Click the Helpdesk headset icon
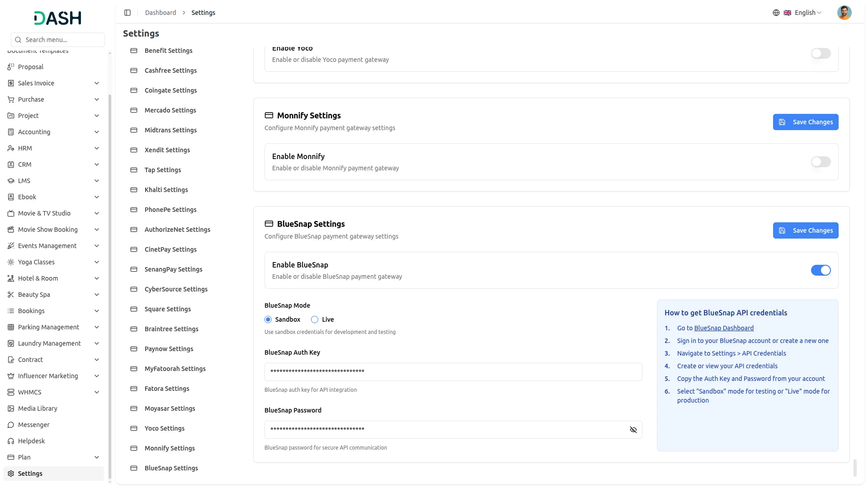868x488 pixels. pos(11,441)
